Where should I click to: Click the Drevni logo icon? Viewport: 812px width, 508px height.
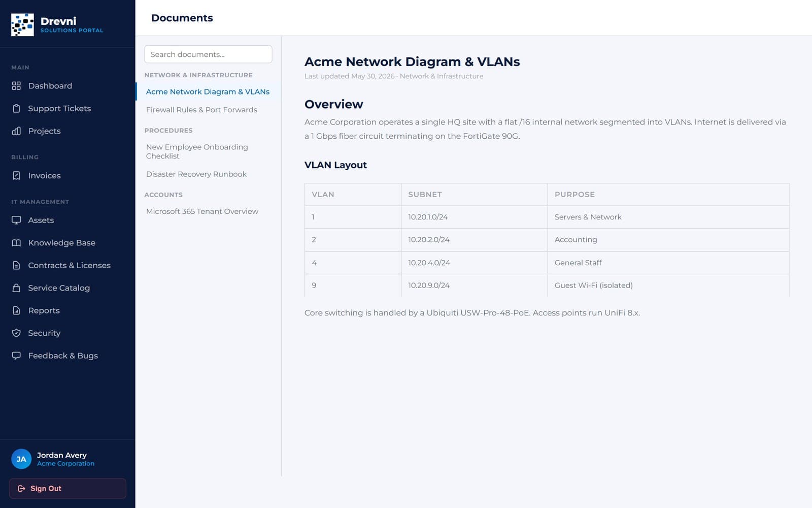tap(22, 24)
